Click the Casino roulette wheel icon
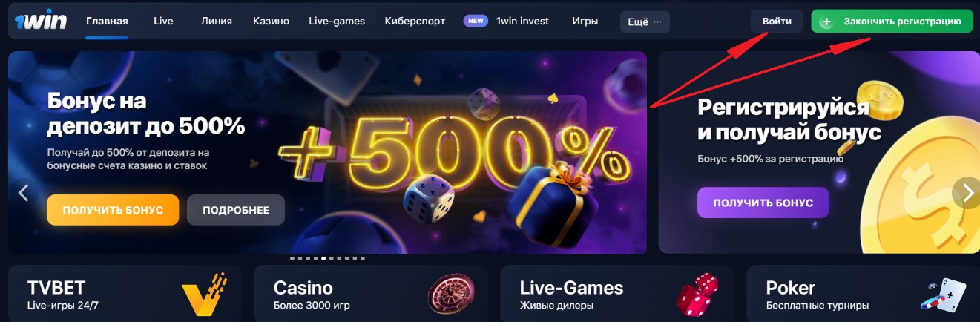Screen dimensions: 980x322 (x=451, y=295)
